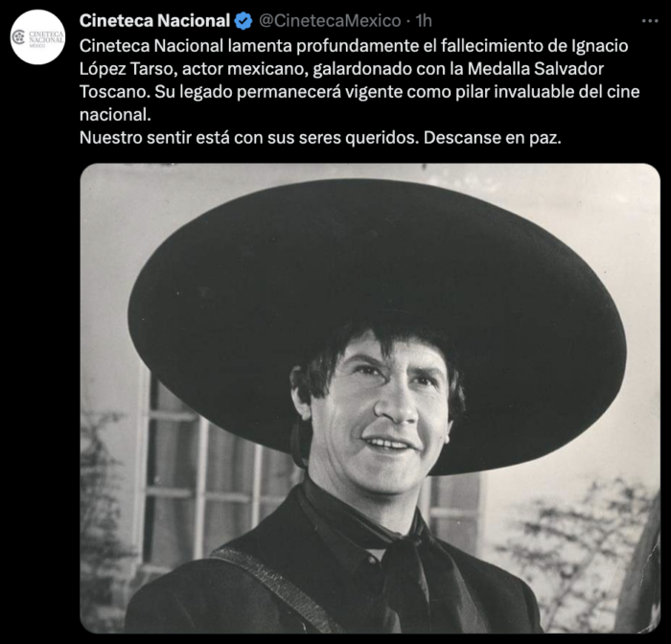Click the 'López Tarso' name in the tweet
Image resolution: width=671 pixels, height=644 pixels.
click(127, 69)
